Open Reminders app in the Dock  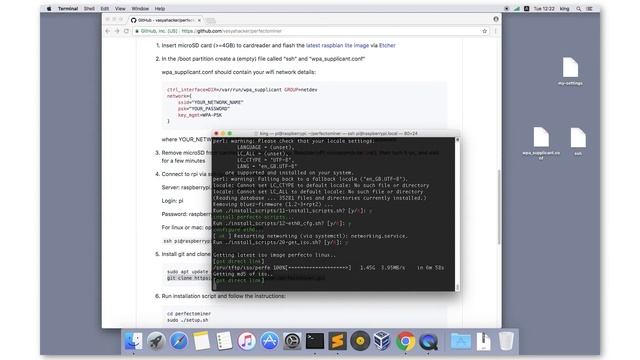pos(224,341)
